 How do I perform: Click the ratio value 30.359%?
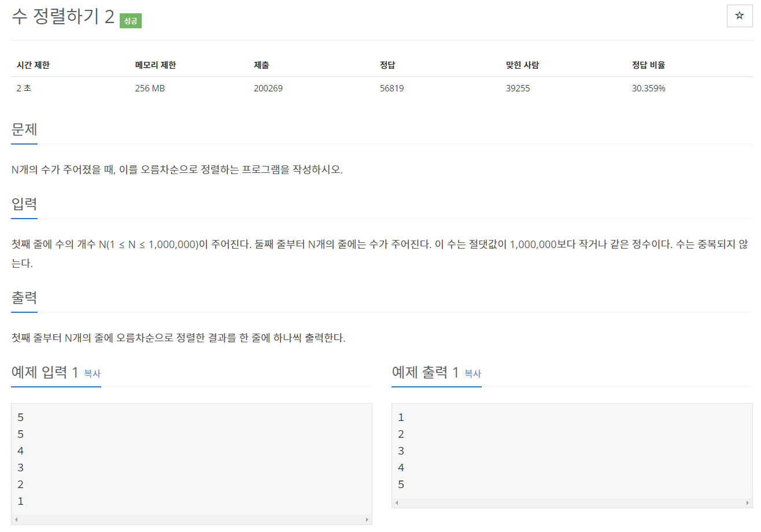click(x=648, y=88)
